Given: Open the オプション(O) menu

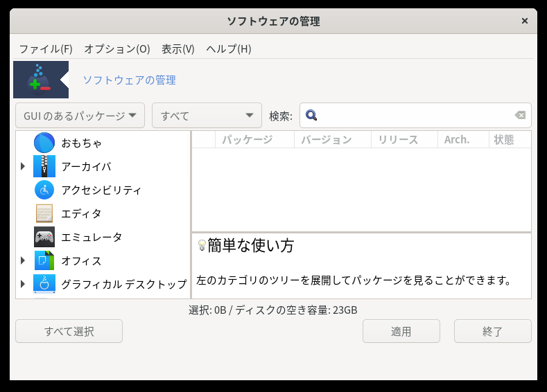Looking at the screenshot, I should 117,49.
